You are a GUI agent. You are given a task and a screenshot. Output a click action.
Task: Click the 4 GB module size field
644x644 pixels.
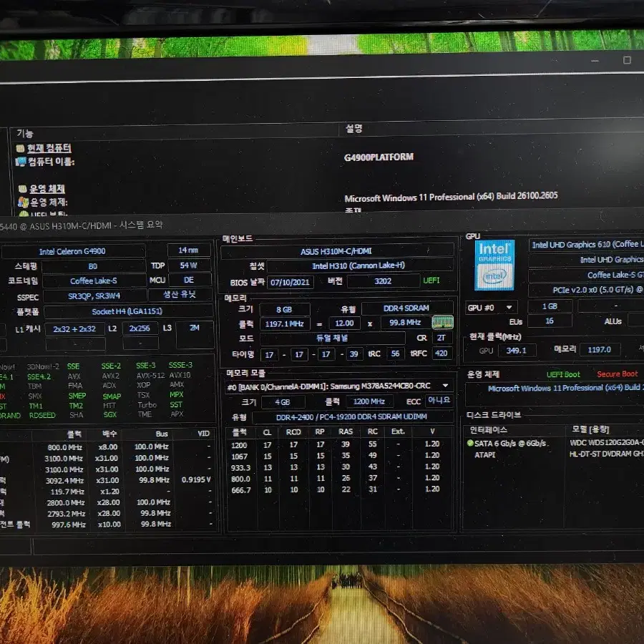point(283,402)
